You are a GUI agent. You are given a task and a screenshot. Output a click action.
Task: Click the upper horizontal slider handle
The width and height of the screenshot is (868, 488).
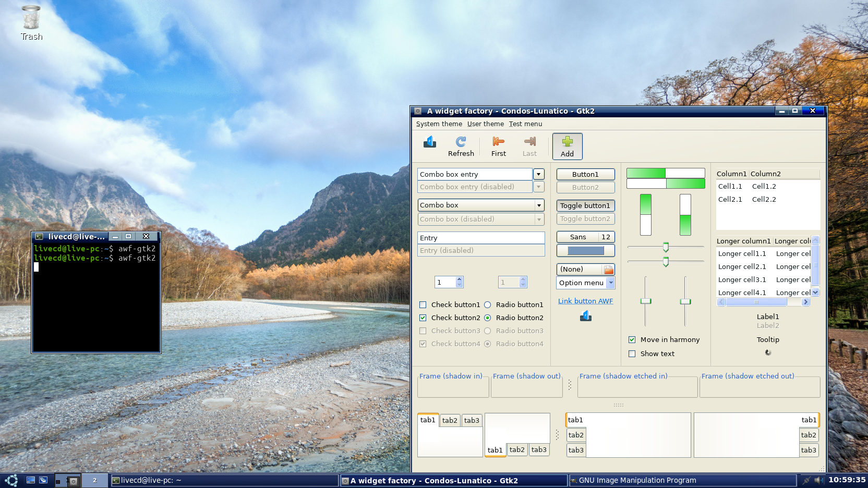tap(666, 247)
